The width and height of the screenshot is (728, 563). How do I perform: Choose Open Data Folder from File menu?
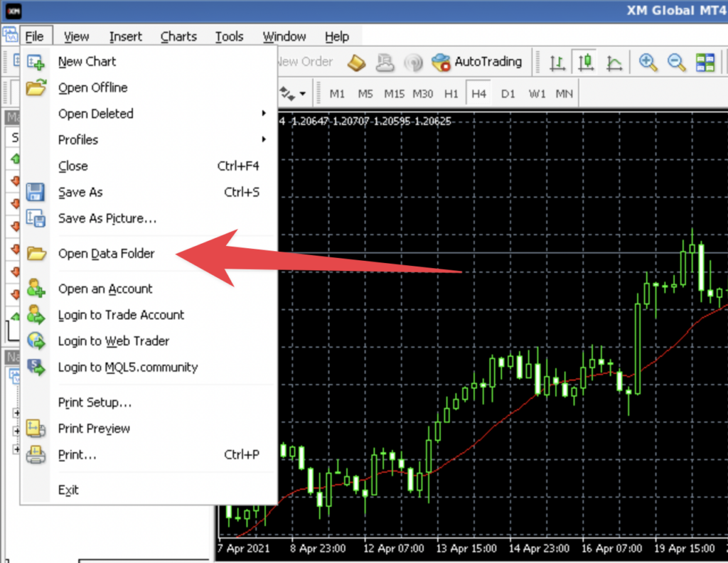[x=106, y=254]
